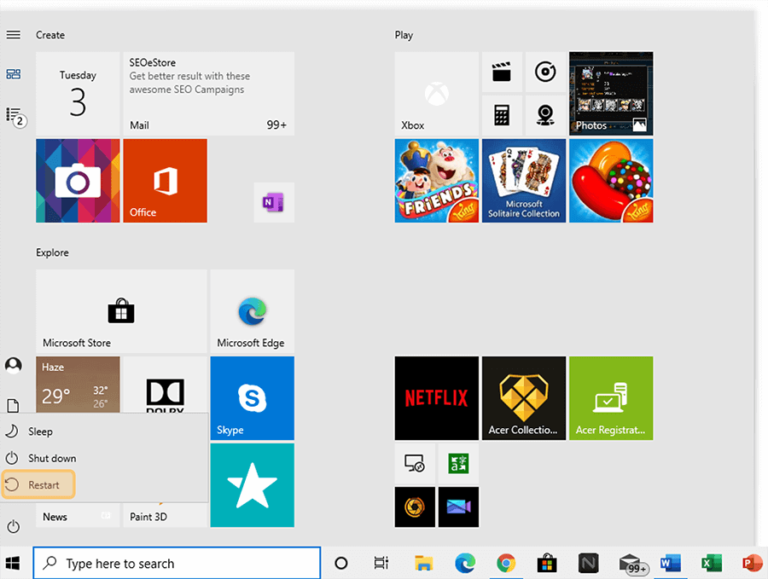
Task: Open the Dolby tile
Action: [165, 385]
